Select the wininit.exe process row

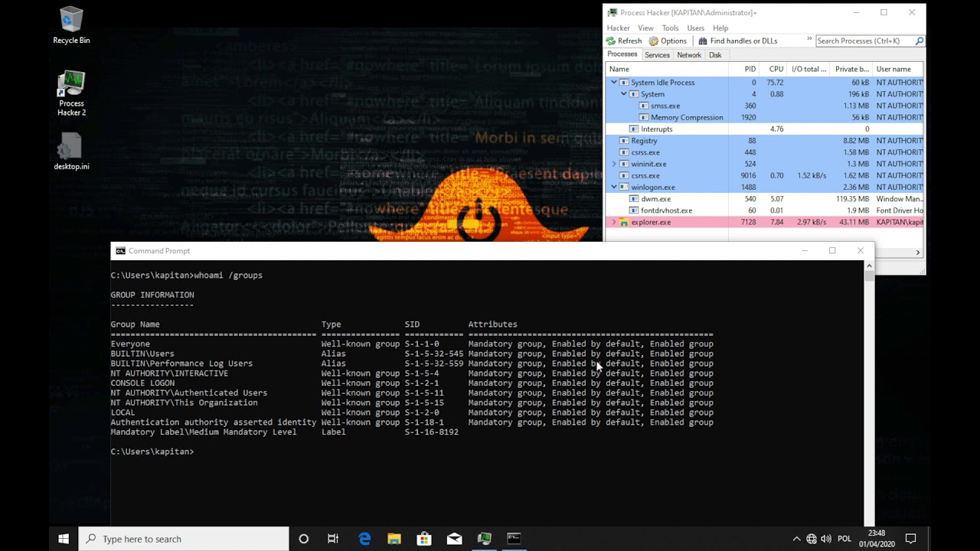click(764, 164)
